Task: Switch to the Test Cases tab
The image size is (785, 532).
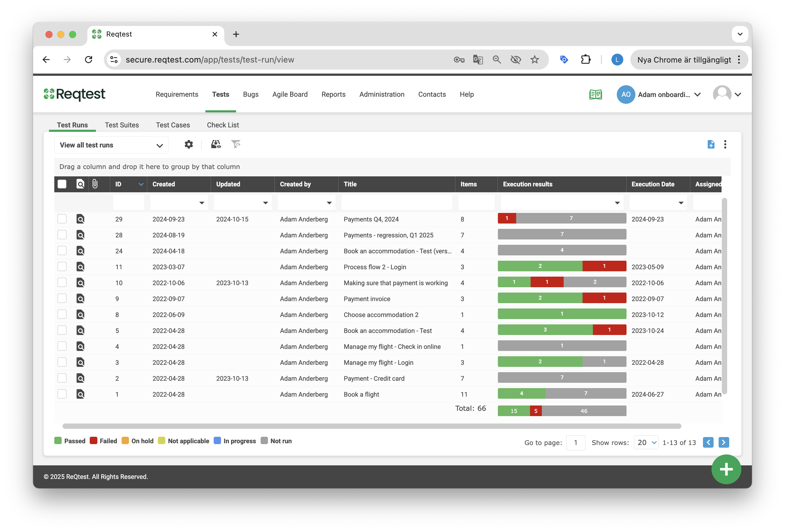Action: [173, 125]
